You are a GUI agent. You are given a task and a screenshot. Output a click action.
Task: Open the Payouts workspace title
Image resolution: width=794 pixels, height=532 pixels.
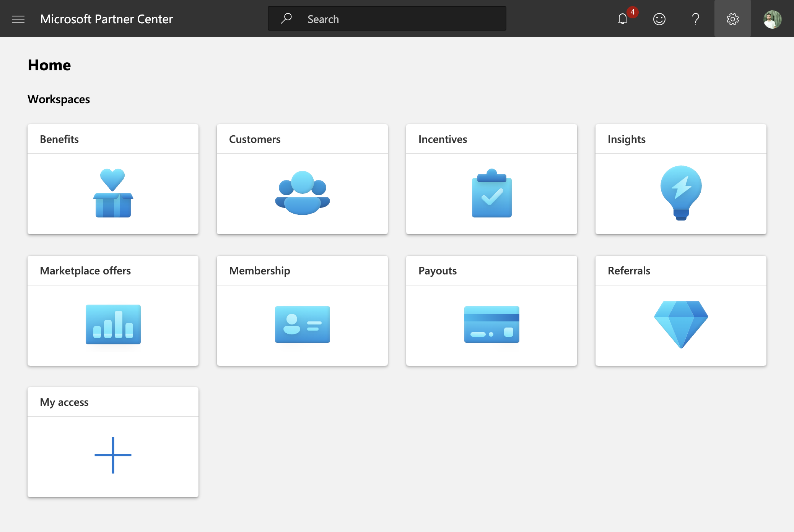pos(438,271)
